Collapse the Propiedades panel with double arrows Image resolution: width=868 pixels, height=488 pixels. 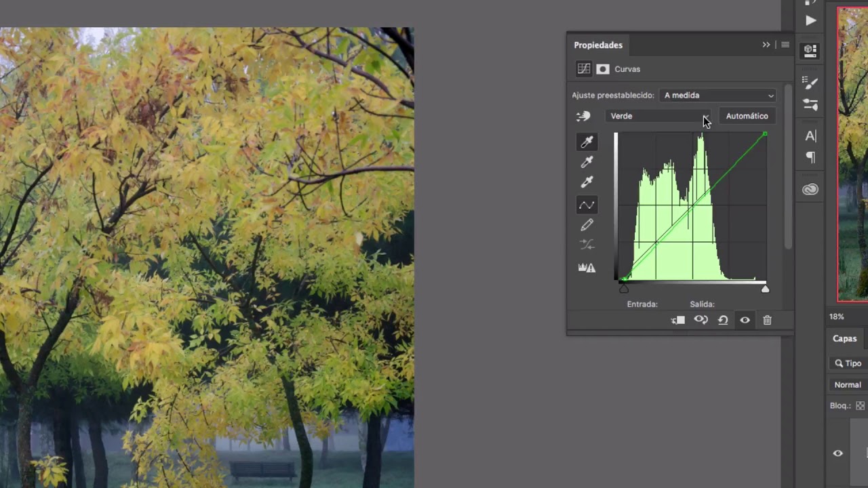point(766,45)
